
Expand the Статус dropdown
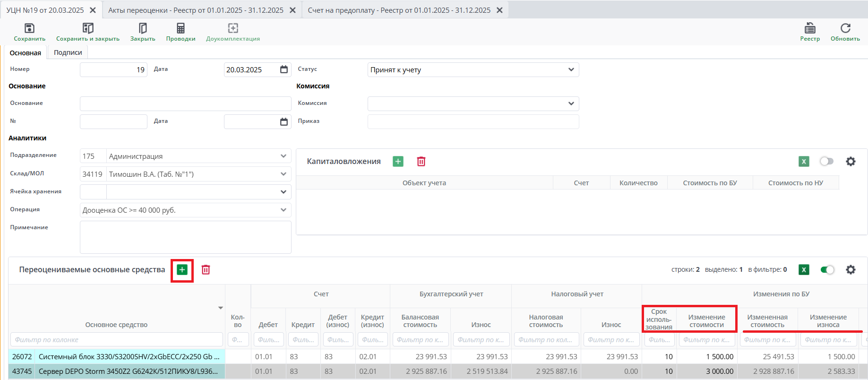(571, 70)
